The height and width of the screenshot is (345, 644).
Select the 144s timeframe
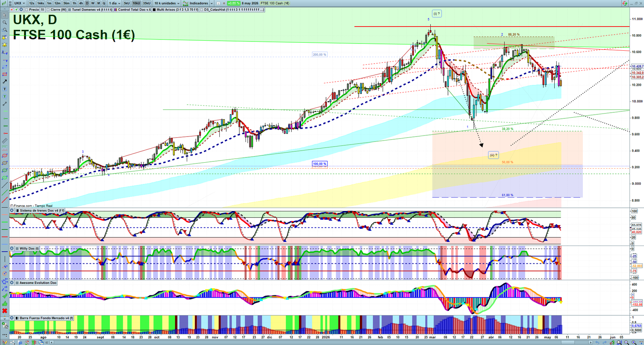pyautogui.click(x=41, y=3)
